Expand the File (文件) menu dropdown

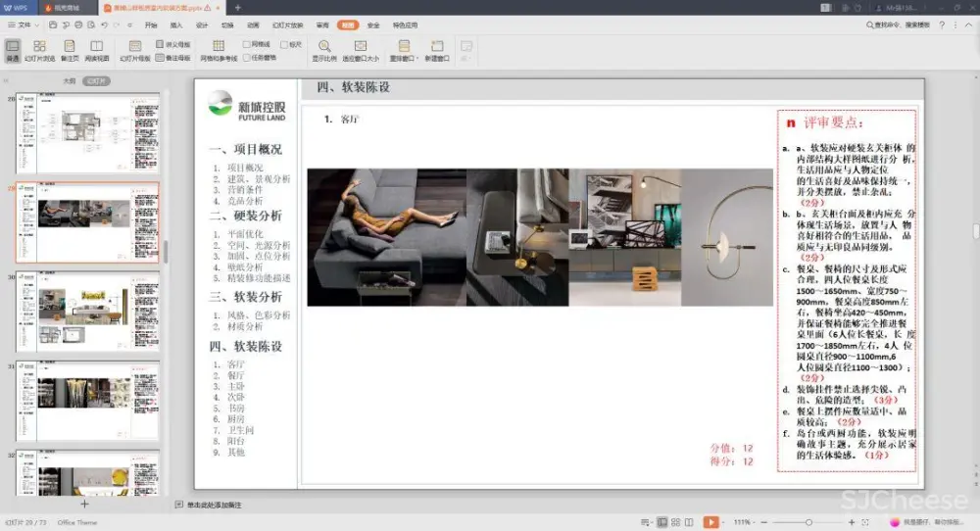pos(24,24)
